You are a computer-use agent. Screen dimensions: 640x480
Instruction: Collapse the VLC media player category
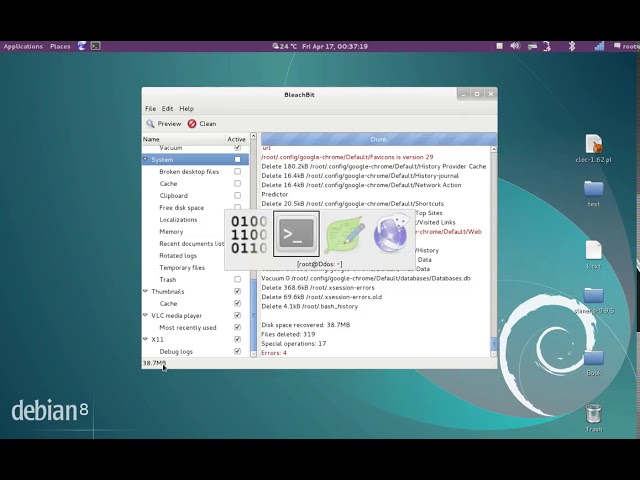point(145,315)
